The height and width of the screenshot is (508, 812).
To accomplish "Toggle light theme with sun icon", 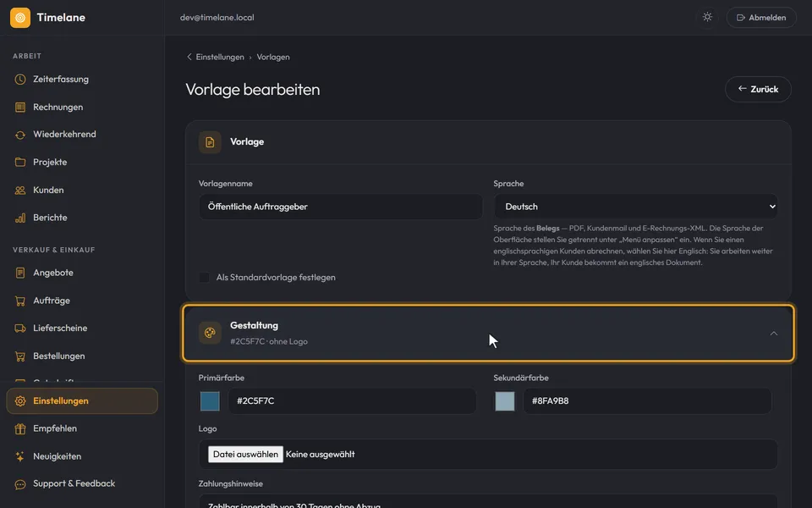I will (x=707, y=17).
